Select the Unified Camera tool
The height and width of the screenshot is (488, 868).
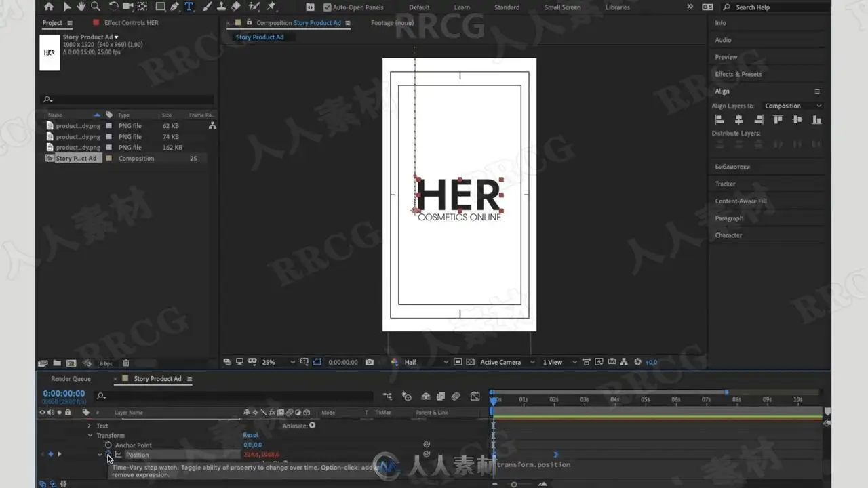point(128,7)
